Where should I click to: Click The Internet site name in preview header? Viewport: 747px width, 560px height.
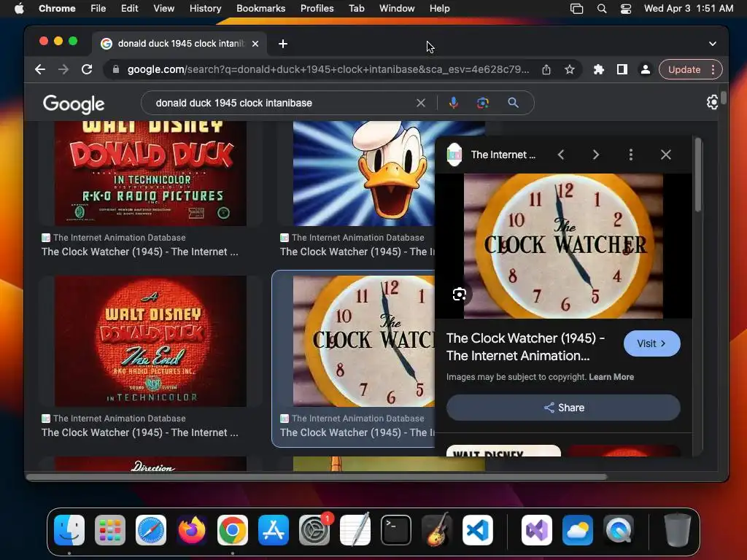coord(503,155)
